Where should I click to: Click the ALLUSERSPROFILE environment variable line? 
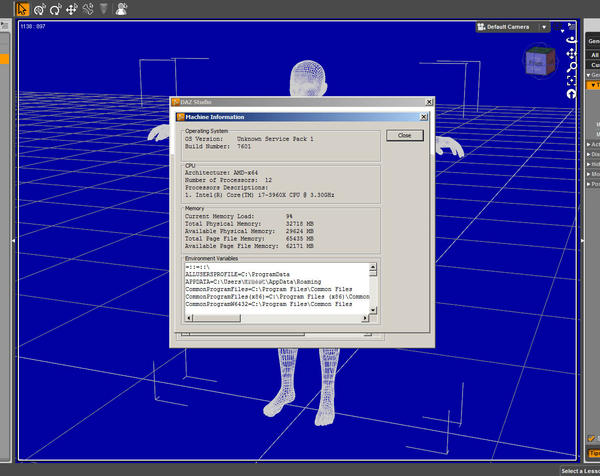click(x=237, y=274)
